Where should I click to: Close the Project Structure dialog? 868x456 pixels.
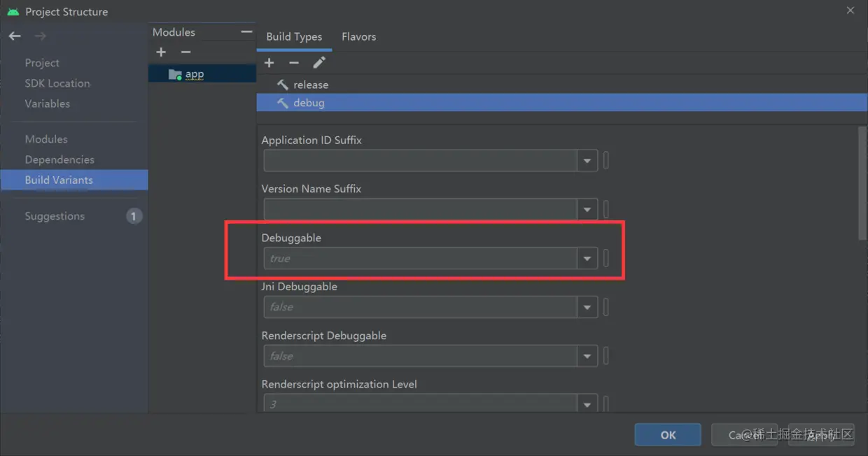pyautogui.click(x=850, y=10)
